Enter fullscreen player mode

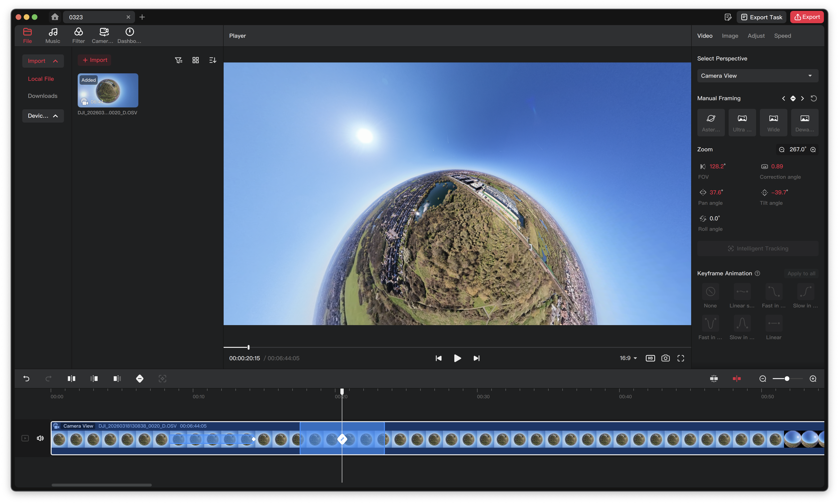coord(680,358)
